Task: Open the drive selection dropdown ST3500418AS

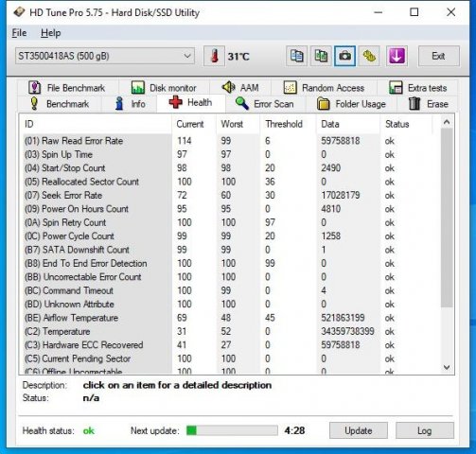Action: click(105, 56)
